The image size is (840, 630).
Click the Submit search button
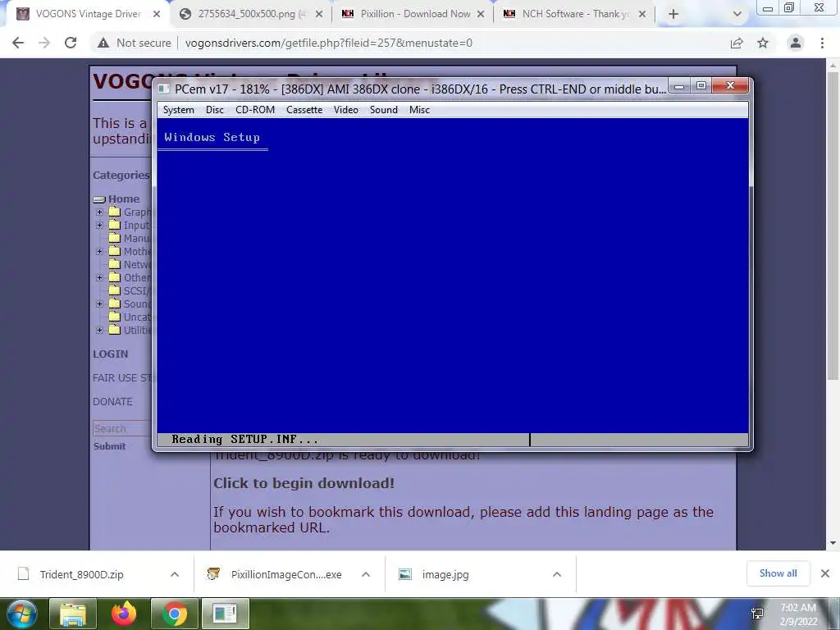[x=109, y=446]
